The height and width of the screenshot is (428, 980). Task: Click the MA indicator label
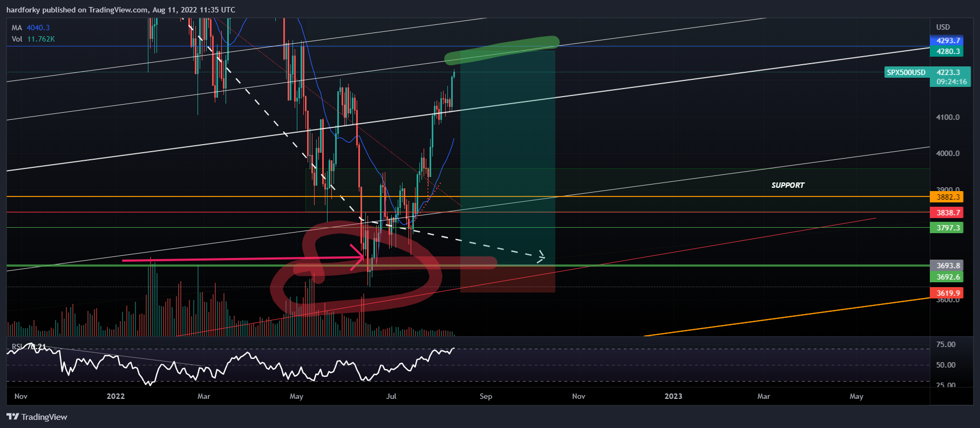pyautogui.click(x=17, y=28)
